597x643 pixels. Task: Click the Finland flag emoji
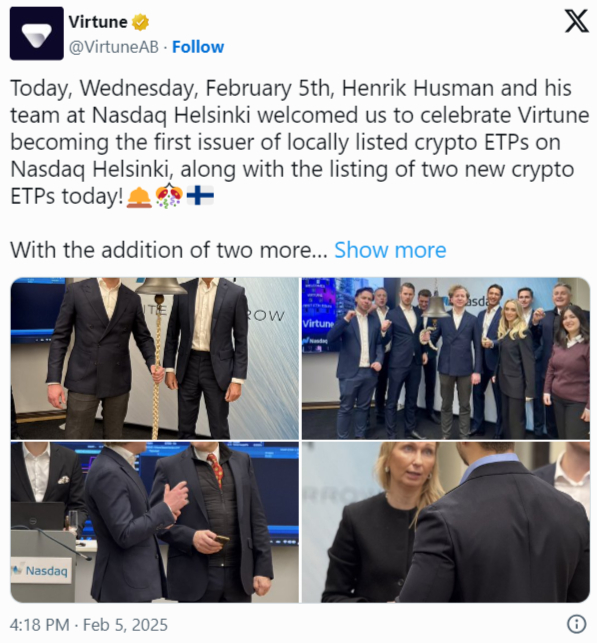(x=200, y=196)
